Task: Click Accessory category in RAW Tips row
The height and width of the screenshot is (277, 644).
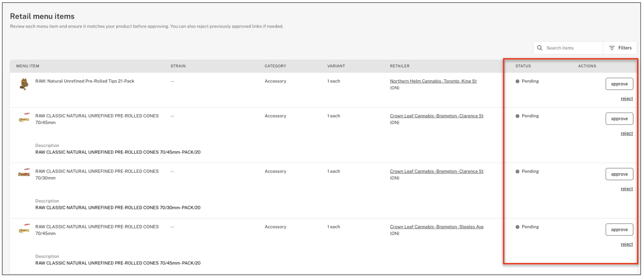Action: 275,81
